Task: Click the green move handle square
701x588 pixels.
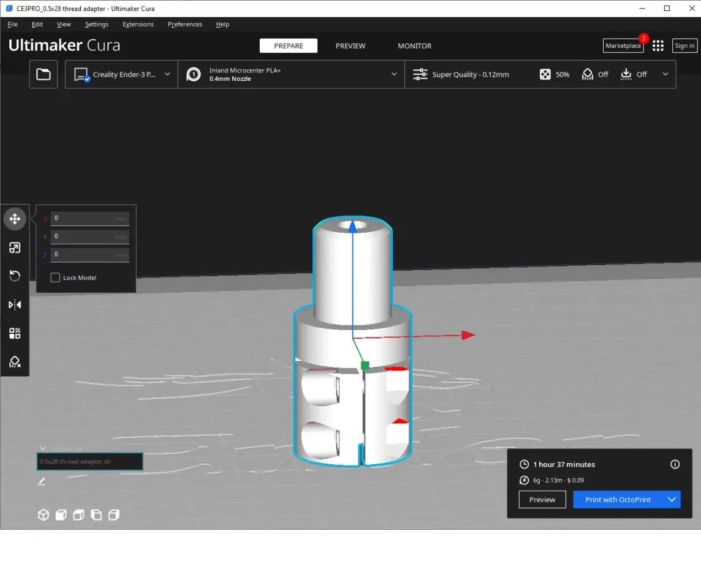Action: pos(365,366)
